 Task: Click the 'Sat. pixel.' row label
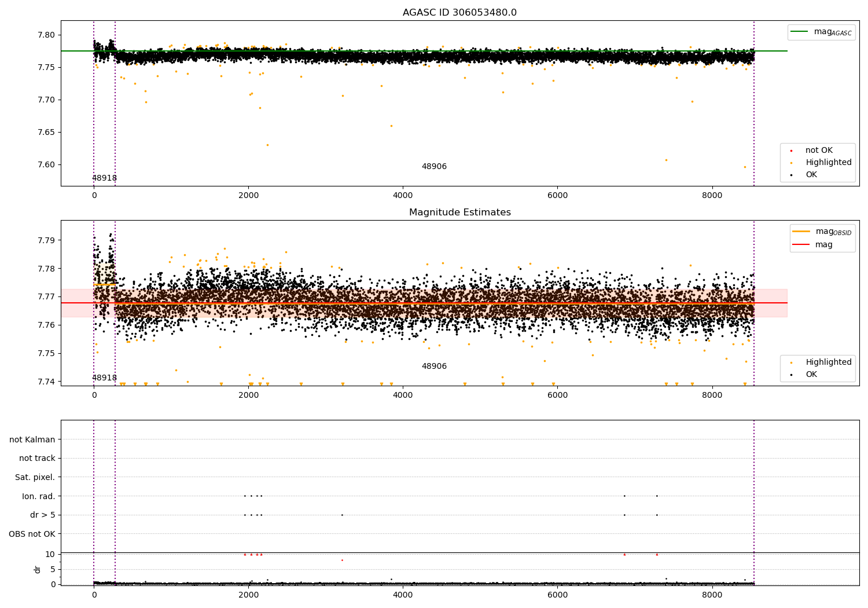[35, 478]
